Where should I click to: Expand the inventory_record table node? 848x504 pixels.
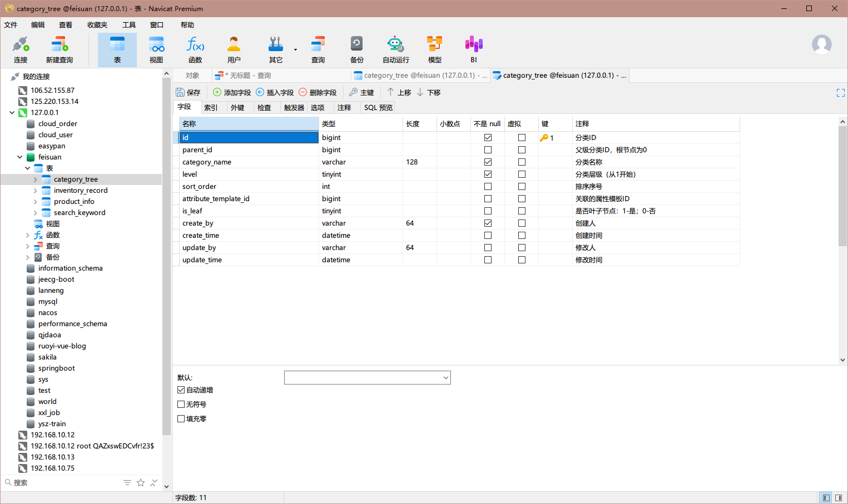[x=36, y=191]
